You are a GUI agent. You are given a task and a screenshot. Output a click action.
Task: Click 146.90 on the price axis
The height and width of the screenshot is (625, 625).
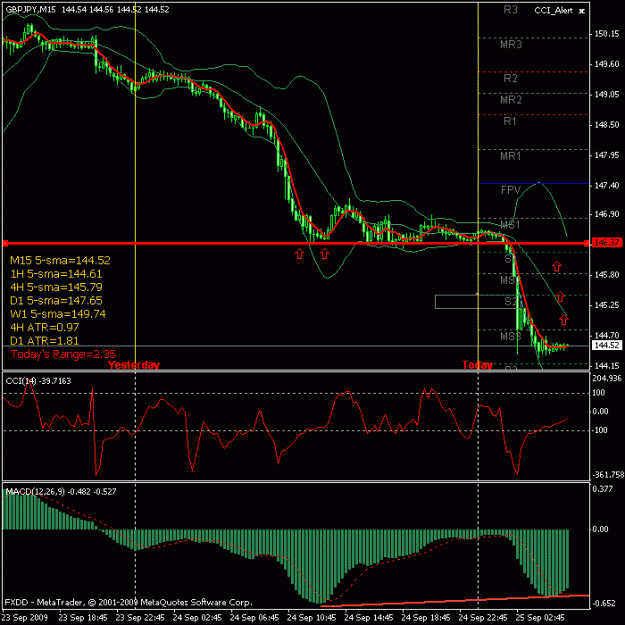point(607,214)
